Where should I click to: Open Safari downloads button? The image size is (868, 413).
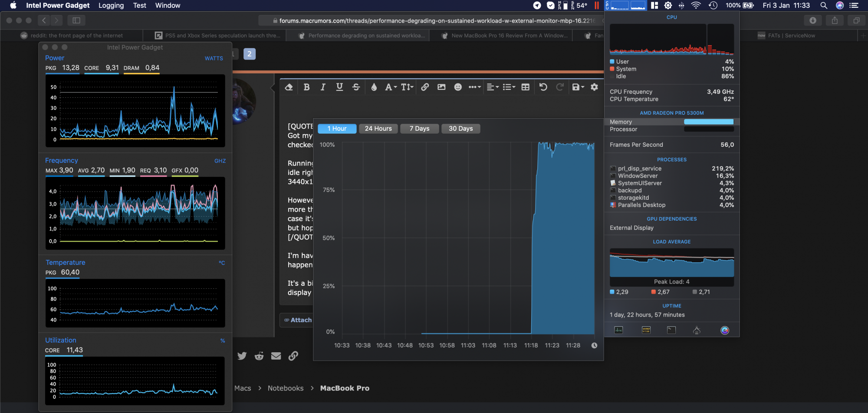(813, 20)
